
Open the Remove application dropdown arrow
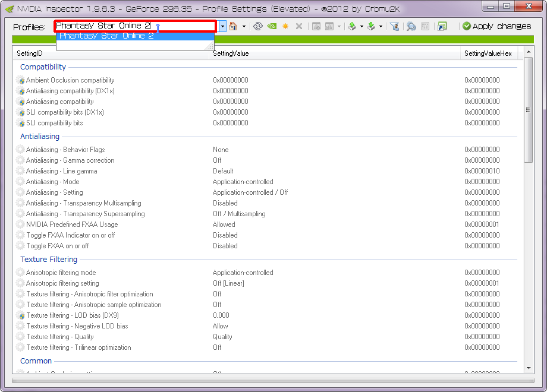coord(339,26)
